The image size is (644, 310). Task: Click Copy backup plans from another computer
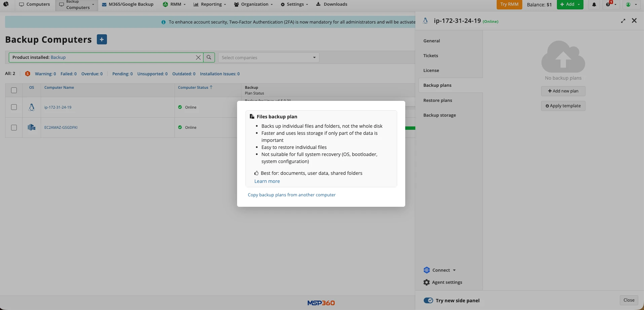292,195
